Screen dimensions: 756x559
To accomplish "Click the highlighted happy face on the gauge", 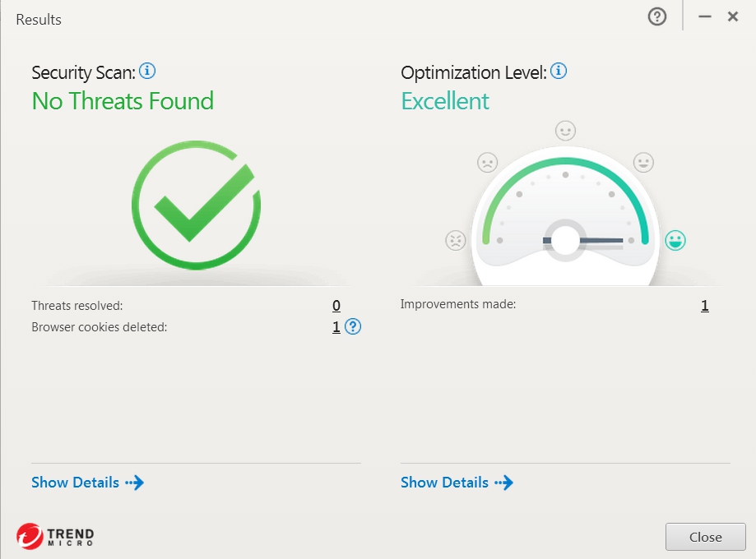I will (x=675, y=240).
